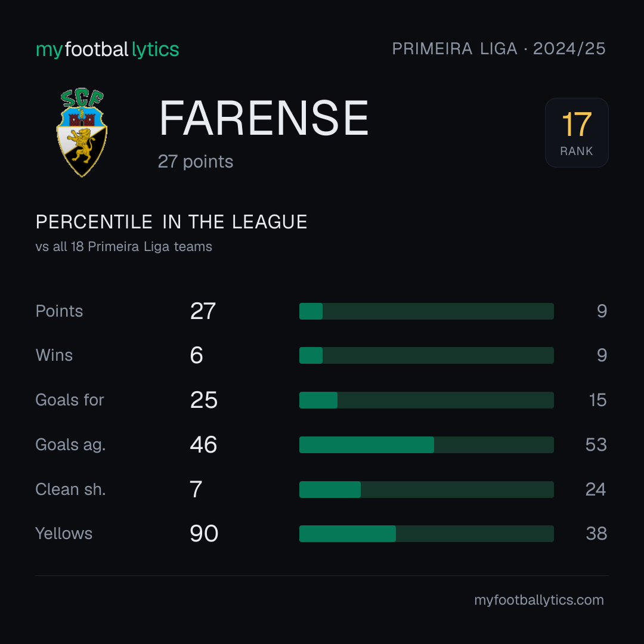Select the rank 17 badge
Screen dimensions: 644x644
click(577, 132)
